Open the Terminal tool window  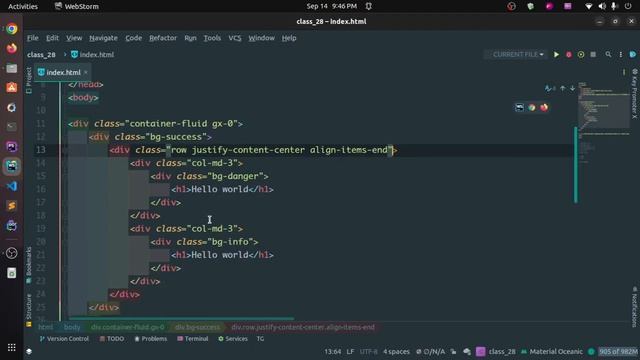[193, 339]
